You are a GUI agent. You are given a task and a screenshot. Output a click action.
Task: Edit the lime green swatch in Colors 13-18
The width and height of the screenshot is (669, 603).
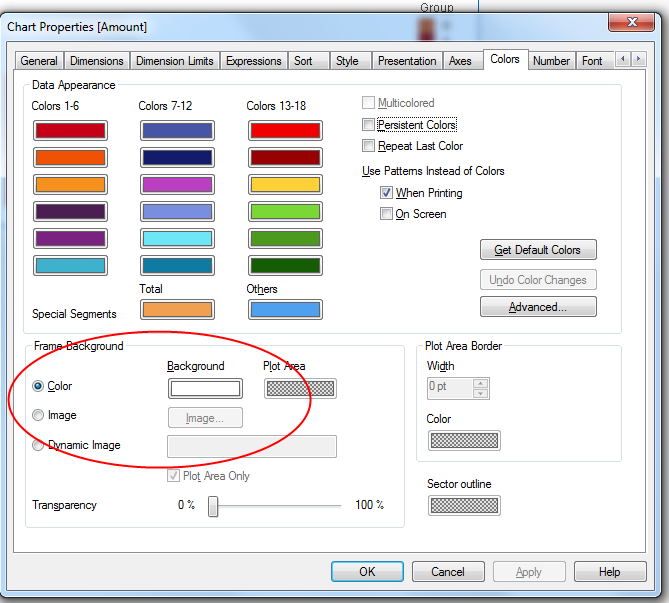coord(285,212)
